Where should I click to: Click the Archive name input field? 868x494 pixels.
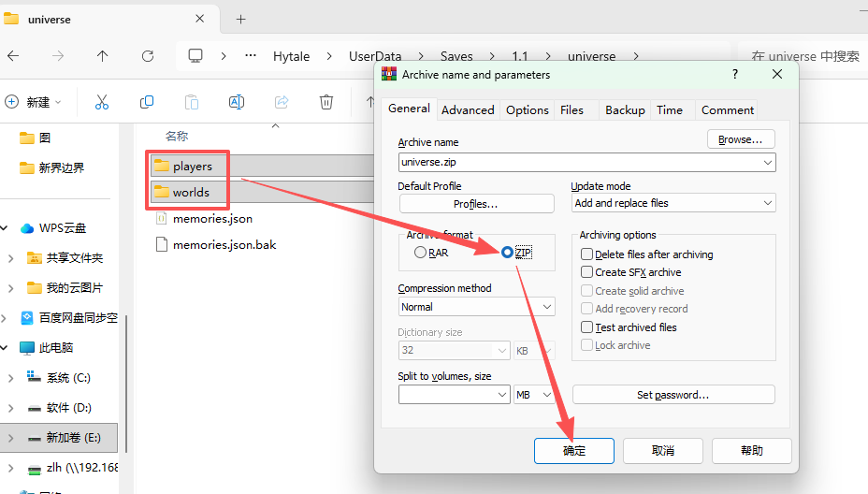tap(580, 162)
